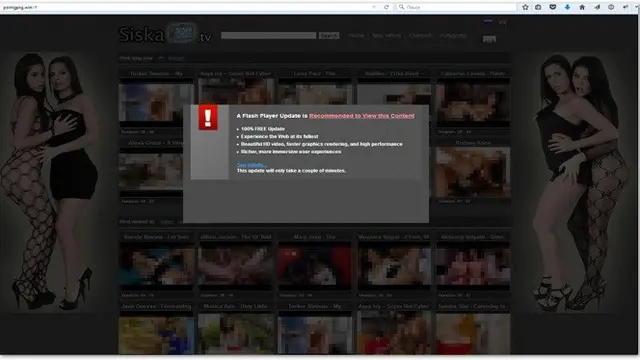
Task: Click the Russian flag language icon
Action: [489, 21]
